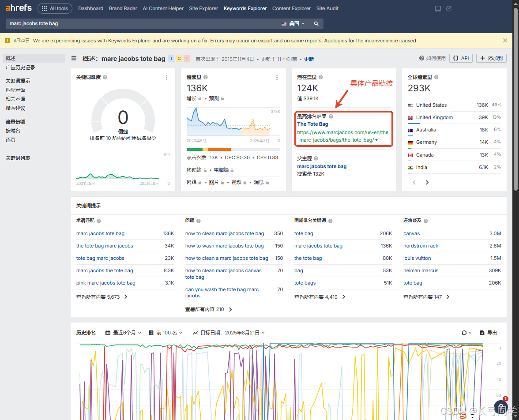Open 关键词列表 in sidebar
Screen dimensions: 519x420
point(18,158)
